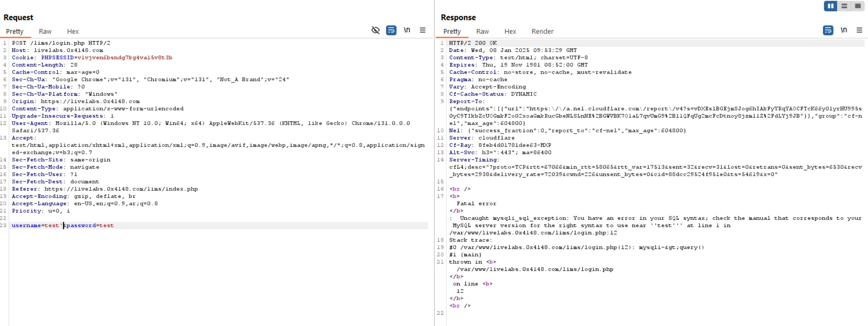
Task: Click the Nel header line in response
Action: [567, 131]
